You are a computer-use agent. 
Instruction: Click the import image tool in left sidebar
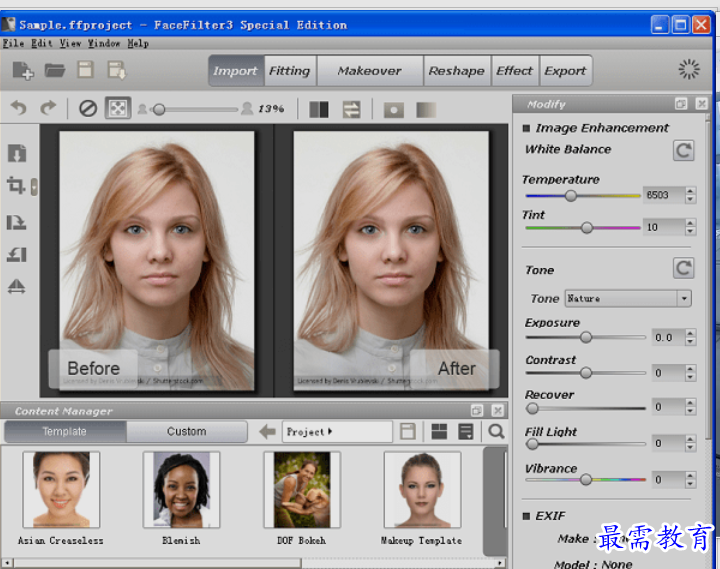coord(17,153)
